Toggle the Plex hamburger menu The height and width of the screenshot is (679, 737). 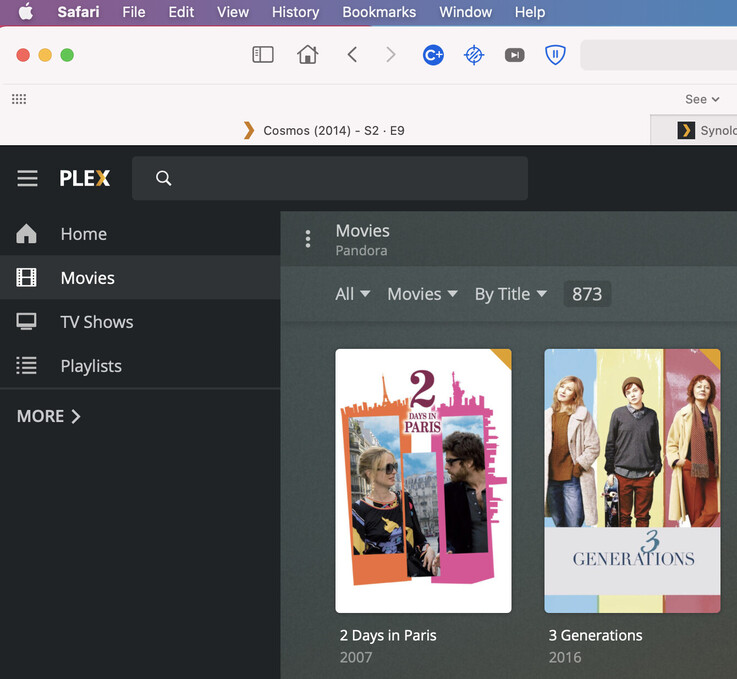coord(27,178)
